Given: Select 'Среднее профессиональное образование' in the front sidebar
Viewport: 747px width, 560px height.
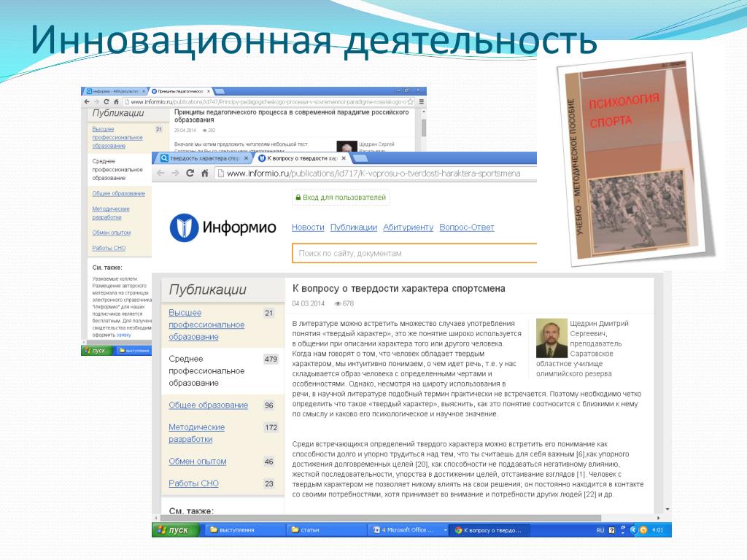Looking at the screenshot, I should pyautogui.click(x=206, y=370).
